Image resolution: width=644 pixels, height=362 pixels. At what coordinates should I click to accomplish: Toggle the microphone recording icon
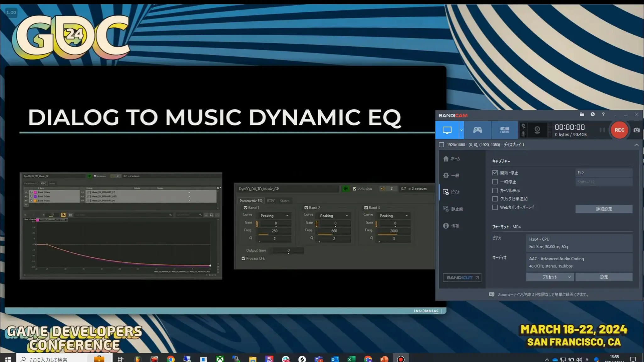523,134
